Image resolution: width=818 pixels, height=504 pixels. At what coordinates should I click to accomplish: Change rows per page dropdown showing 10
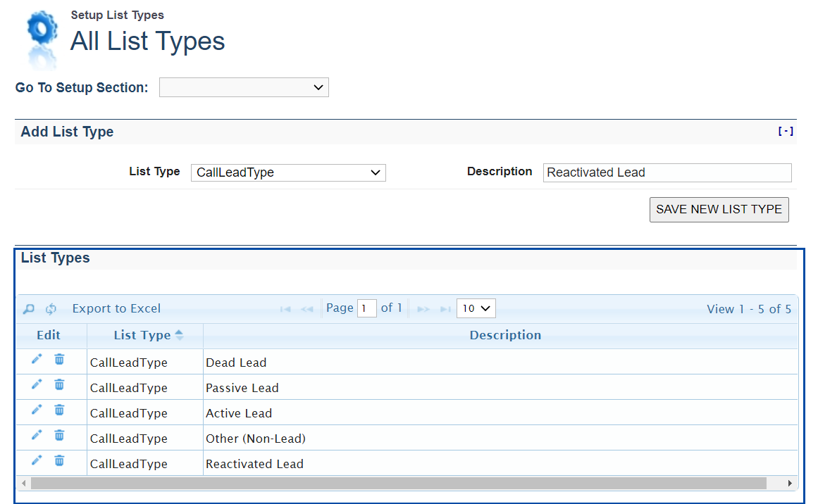tap(476, 308)
